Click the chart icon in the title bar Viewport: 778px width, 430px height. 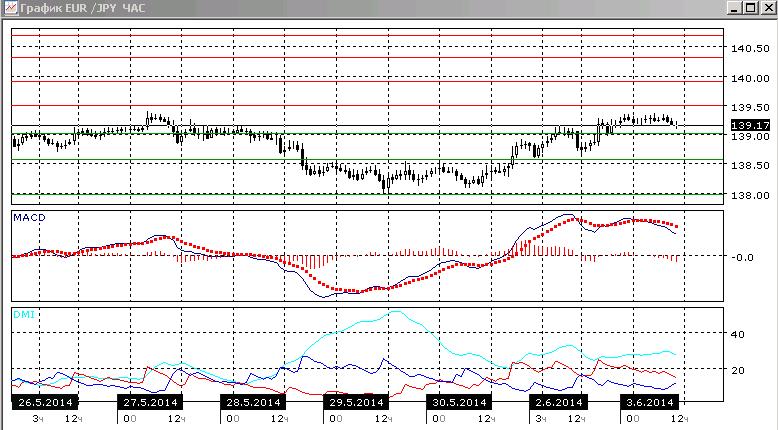click(x=10, y=8)
